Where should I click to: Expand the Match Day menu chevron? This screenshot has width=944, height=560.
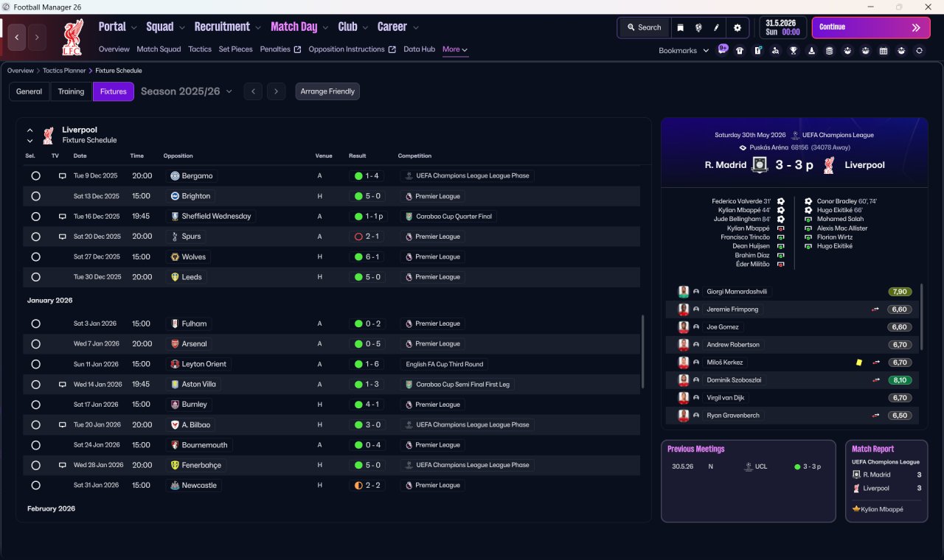325,28
